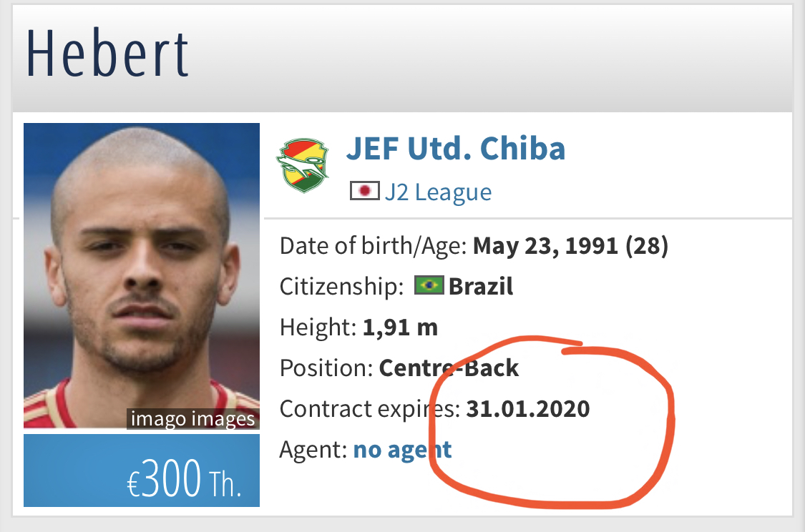Click the 'imago images' photo credit
The width and height of the screenshot is (805, 532).
point(193,419)
